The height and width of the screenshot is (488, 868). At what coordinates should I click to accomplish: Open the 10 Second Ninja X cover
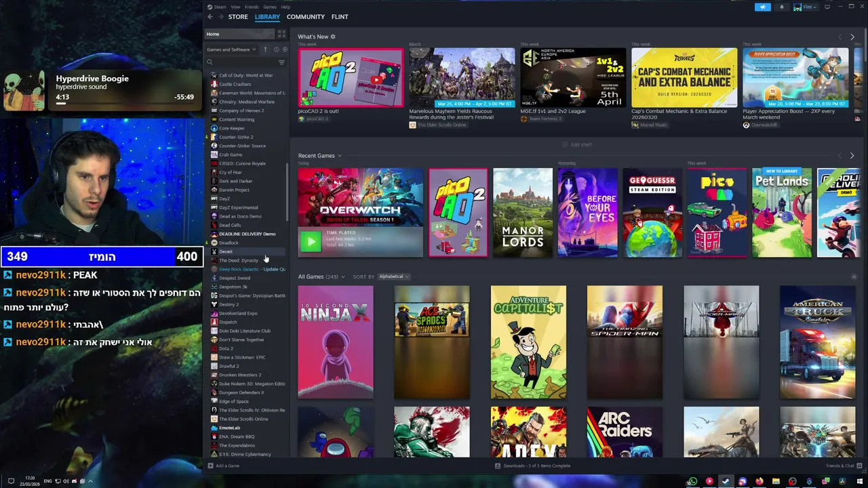[336, 342]
